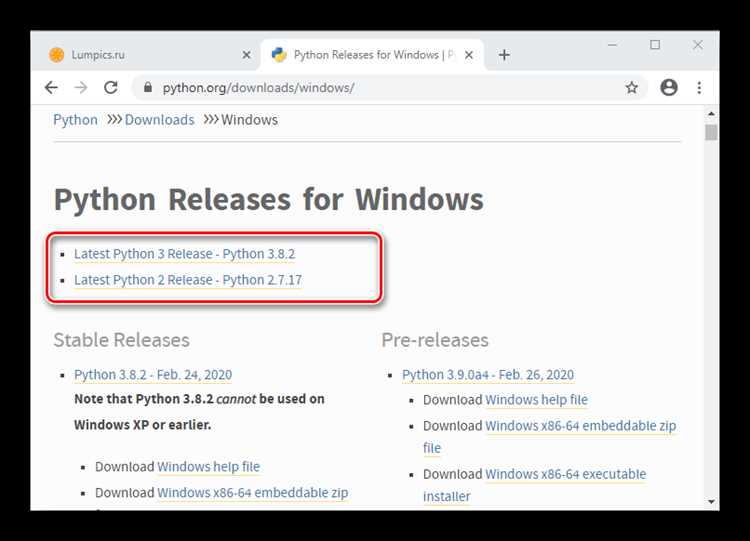
Task: Open Latest Python 3 Release - Python 3.8.2
Action: click(x=185, y=254)
